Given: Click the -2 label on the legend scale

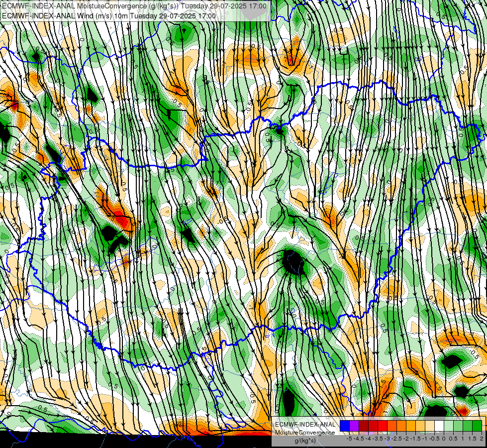Looking at the screenshot, I should click(x=406, y=439).
